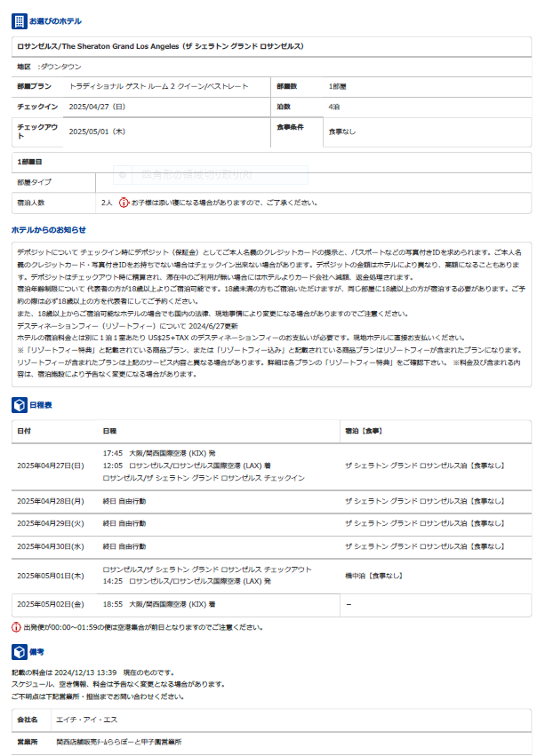Click the 宿泊人数 label
The height and width of the screenshot is (756, 545).
click(31, 203)
